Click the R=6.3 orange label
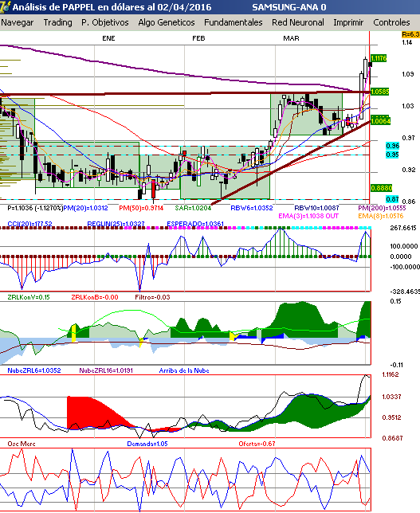This screenshot has width=420, height=513. click(410, 34)
